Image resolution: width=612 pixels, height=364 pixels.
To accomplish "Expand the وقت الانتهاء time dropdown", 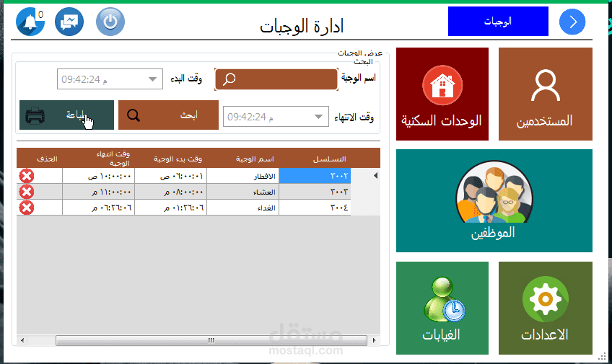I will (318, 117).
